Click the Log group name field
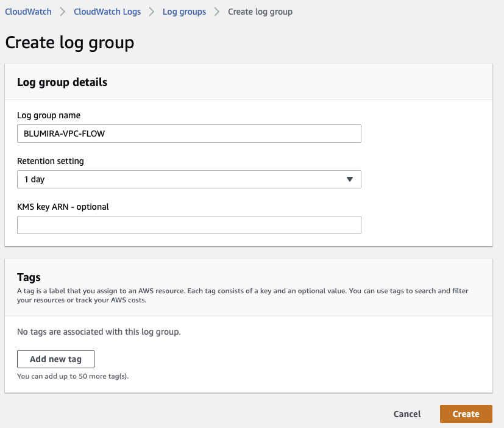Viewport: 504px width, 428px height. (x=189, y=134)
